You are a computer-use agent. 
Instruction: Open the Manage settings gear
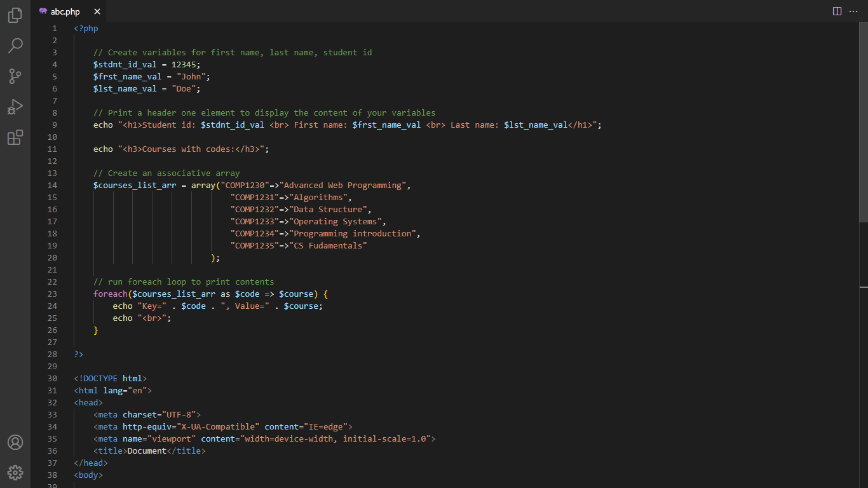coord(15,473)
